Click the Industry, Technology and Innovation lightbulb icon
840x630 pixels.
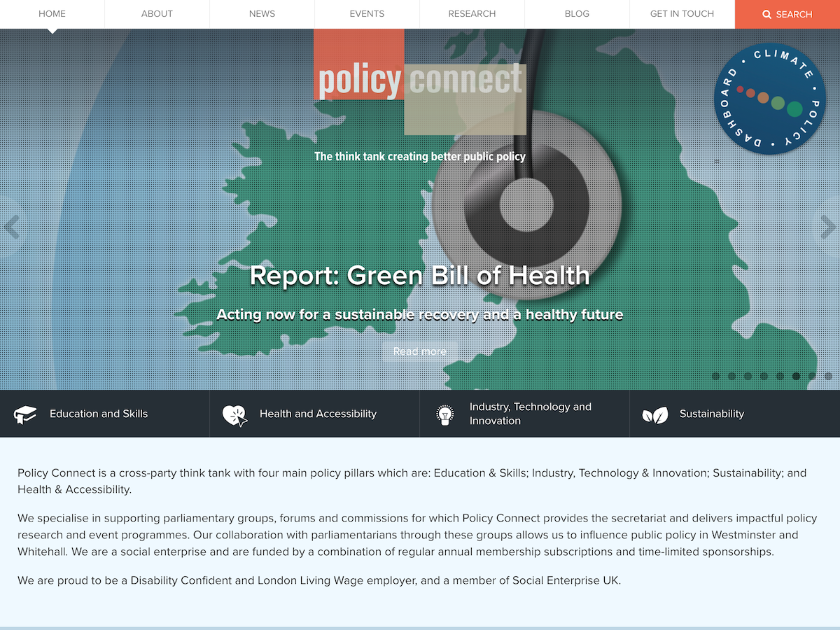[445, 415]
